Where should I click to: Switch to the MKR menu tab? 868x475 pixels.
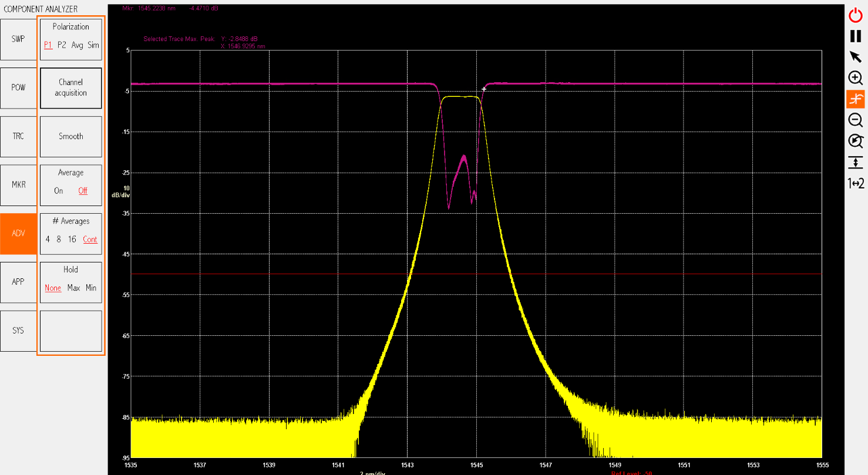click(x=18, y=185)
